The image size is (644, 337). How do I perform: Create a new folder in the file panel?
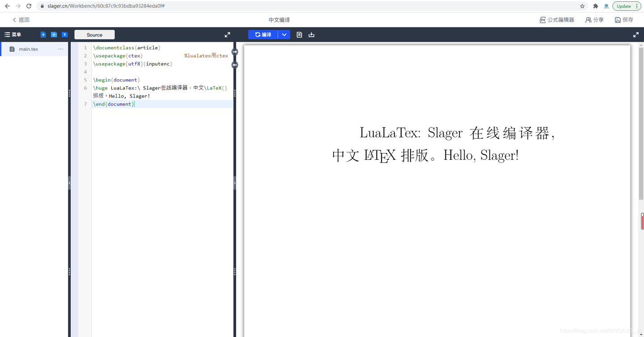54,34
